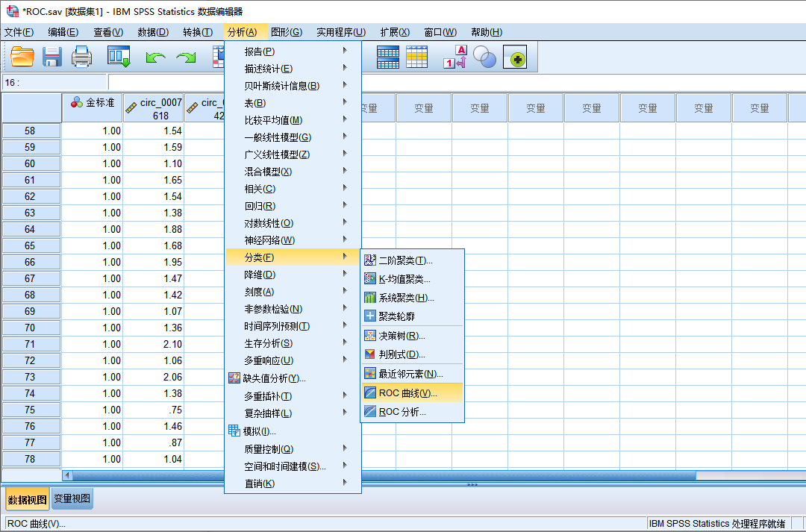Click the SPSS app icon in title bar
Screen dimensions: 806x532
(12, 10)
